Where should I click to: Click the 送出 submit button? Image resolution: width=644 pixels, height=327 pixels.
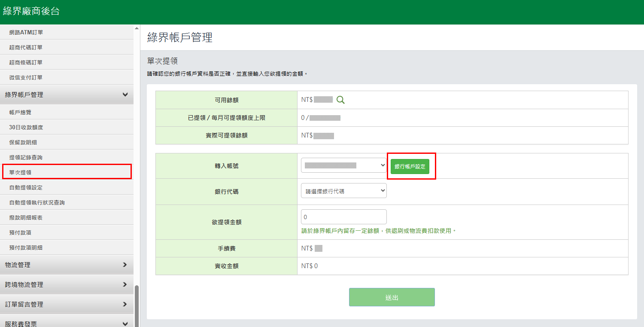tap(392, 297)
